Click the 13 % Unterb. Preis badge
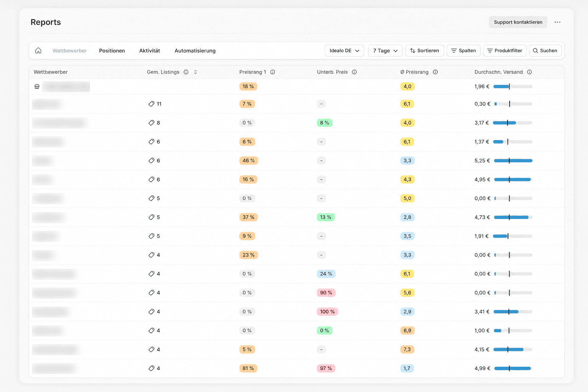 (326, 217)
